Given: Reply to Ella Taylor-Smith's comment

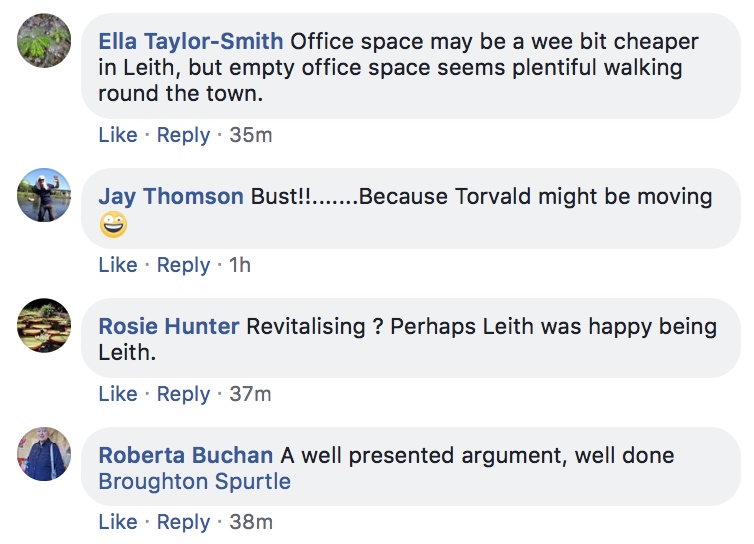Looking at the screenshot, I should coord(183,135).
